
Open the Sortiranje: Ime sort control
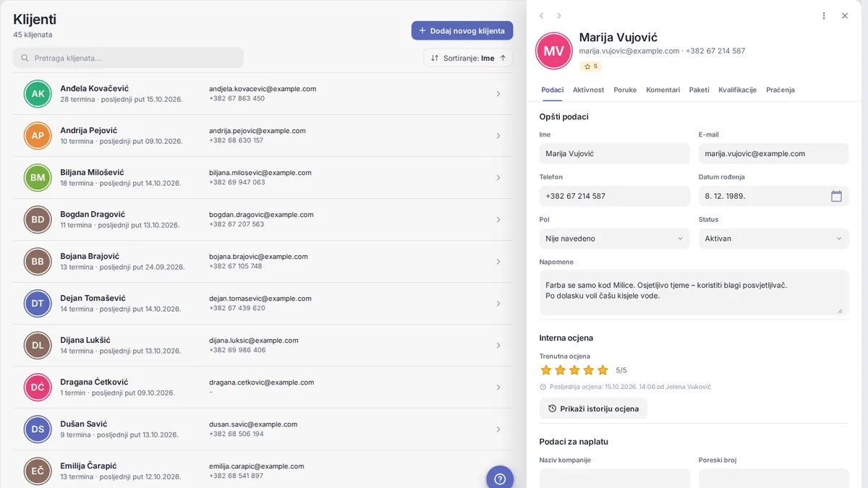(468, 58)
